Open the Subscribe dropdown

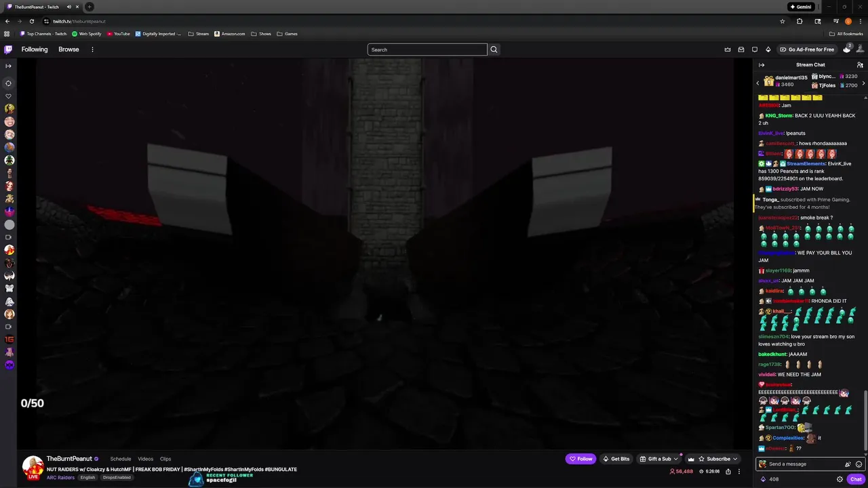pos(718,459)
